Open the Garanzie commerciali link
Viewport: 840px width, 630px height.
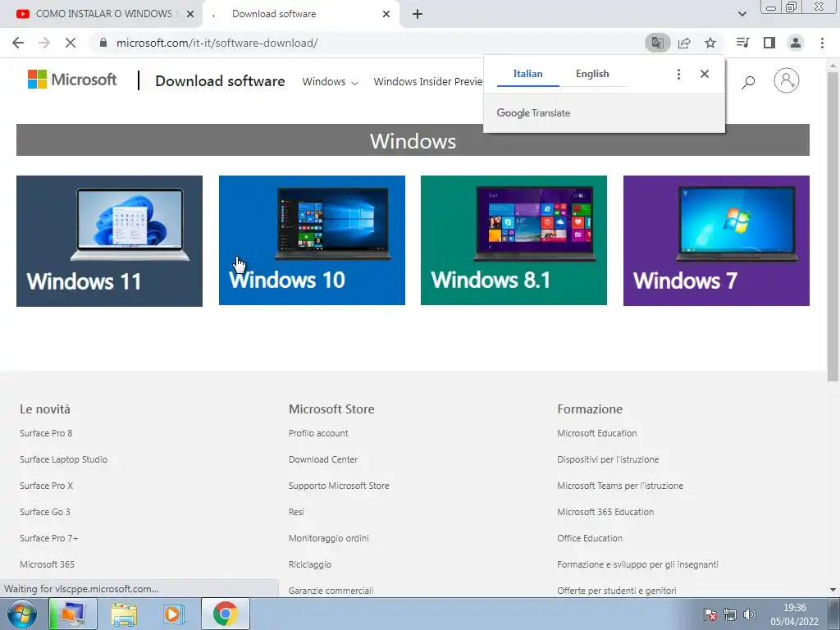tap(331, 591)
